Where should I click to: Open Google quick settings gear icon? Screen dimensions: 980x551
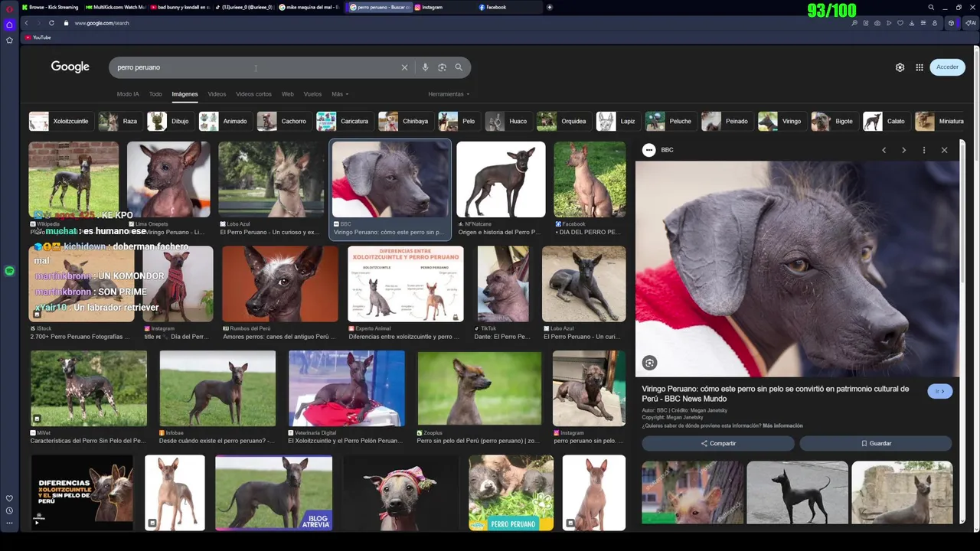tap(900, 67)
